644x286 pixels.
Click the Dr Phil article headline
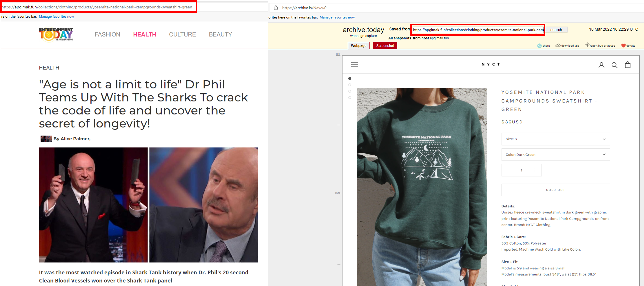[143, 104]
